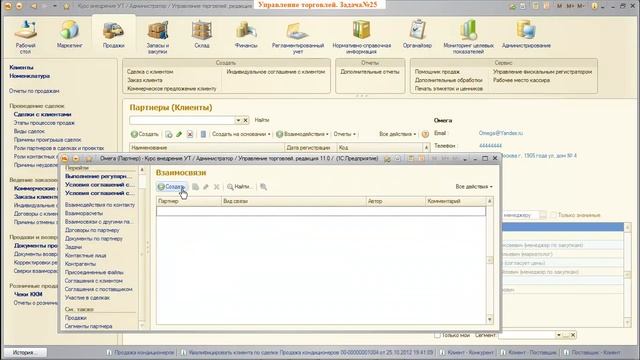Click the Omega@Yandex.ru email link

tap(501, 133)
